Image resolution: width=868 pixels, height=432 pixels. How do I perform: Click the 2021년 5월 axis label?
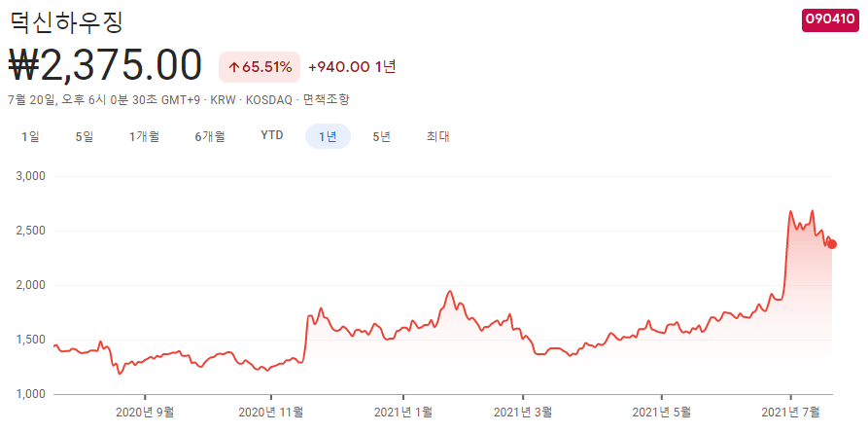click(662, 412)
